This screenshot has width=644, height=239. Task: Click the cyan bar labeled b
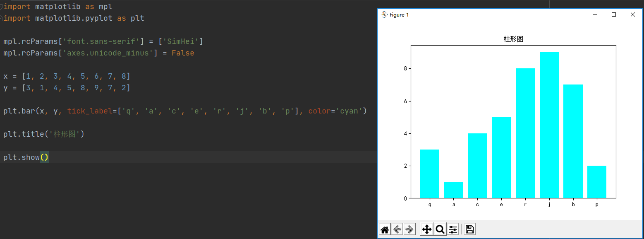573,141
